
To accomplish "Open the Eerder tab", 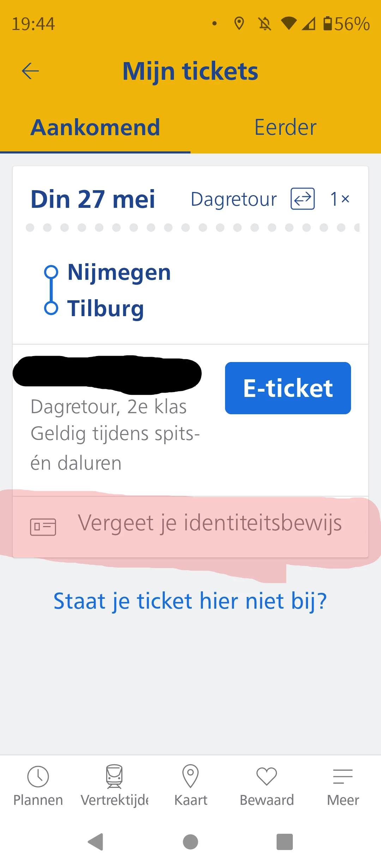I will coord(285,127).
